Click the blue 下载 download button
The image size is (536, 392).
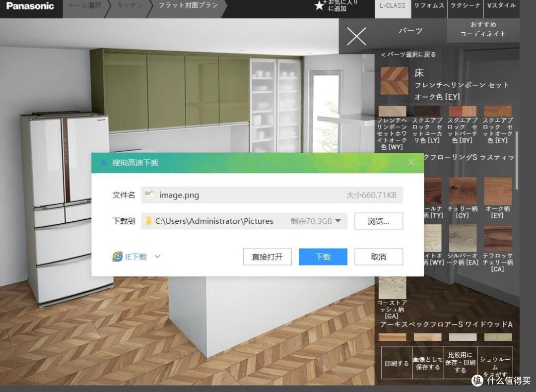(323, 257)
